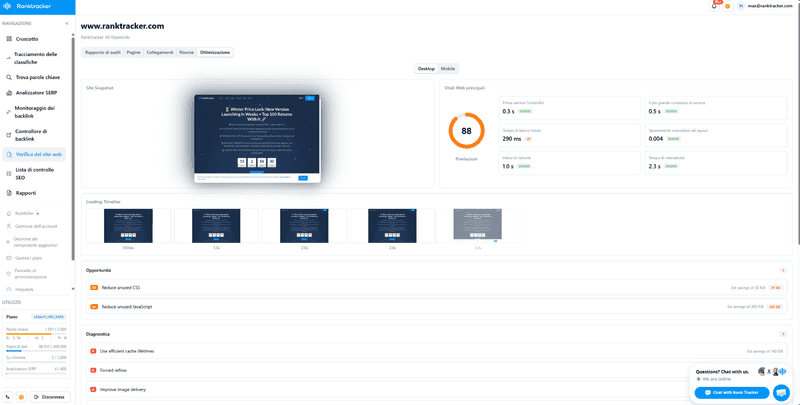The height and width of the screenshot is (405, 800).
Task: Click the Analizzatore SERP sidebar icon
Action: point(9,92)
